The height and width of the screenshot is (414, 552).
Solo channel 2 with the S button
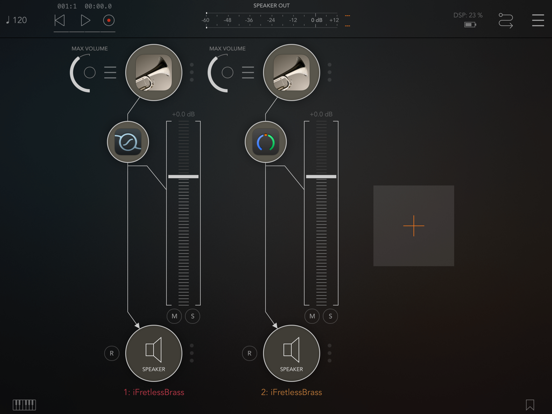[330, 316]
